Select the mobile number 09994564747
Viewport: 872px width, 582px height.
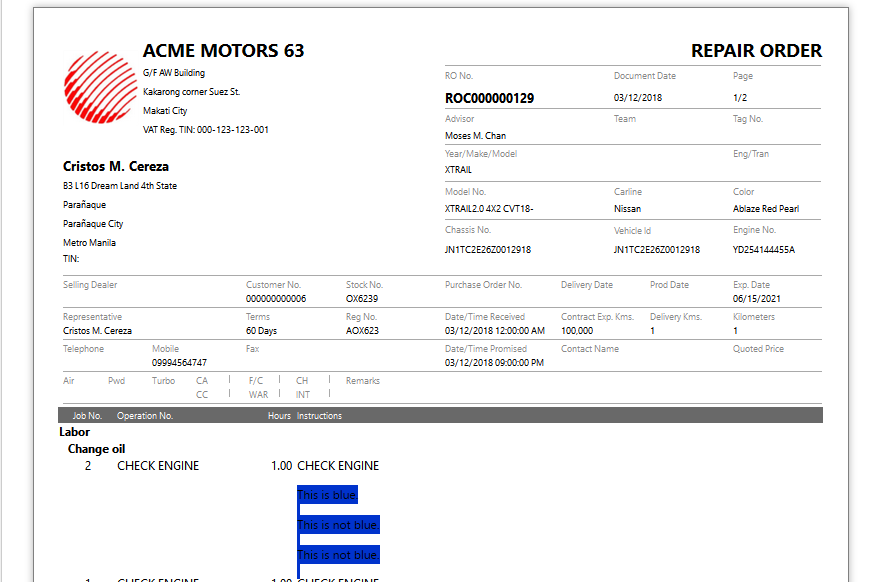179,363
